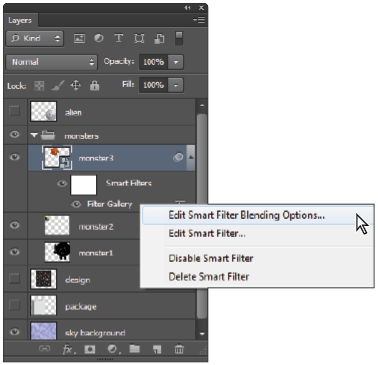Click the package layer thumbnail
The width and height of the screenshot is (378, 365).
point(43,305)
